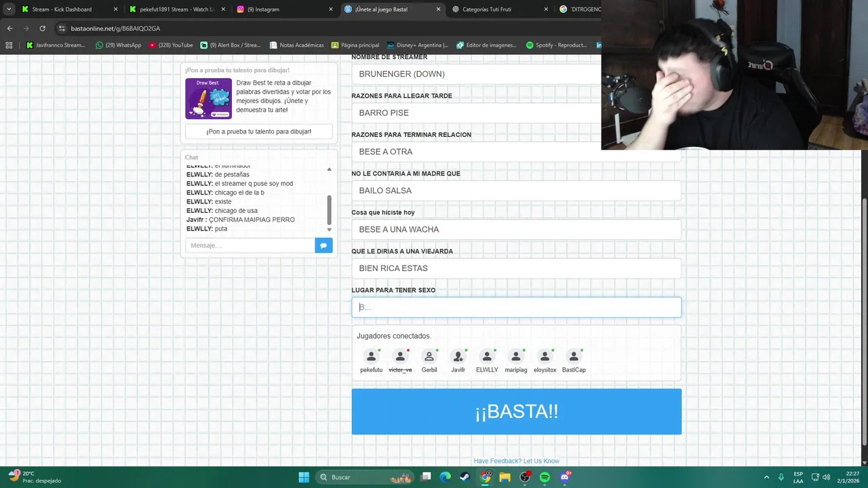Open the Disney+ Argentina bookmark
Viewport: 868px width, 488px height.
[418, 45]
